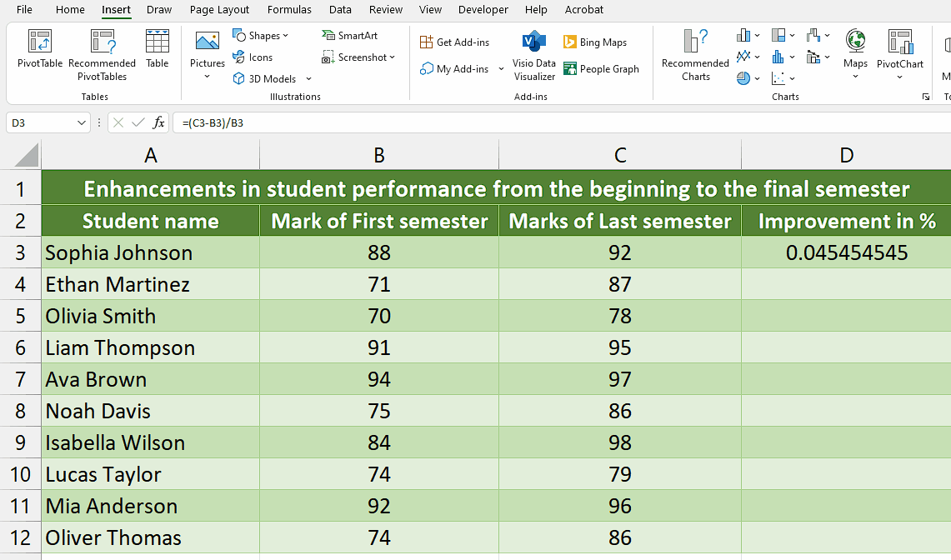Cancel the formula bar entry

pos(118,122)
